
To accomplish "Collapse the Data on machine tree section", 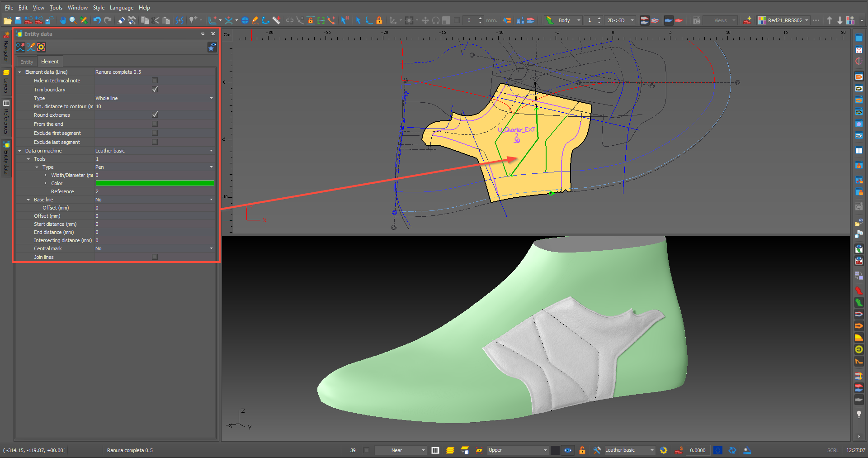I will pyautogui.click(x=19, y=151).
